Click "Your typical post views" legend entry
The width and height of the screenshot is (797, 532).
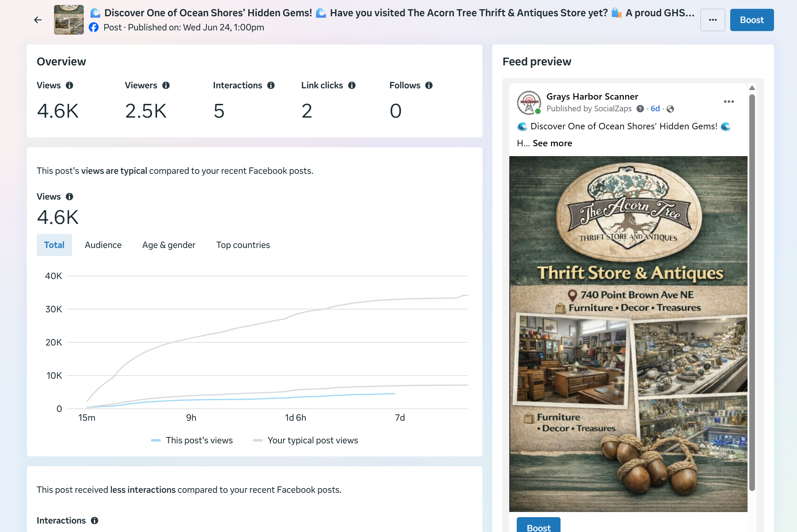[x=305, y=441]
